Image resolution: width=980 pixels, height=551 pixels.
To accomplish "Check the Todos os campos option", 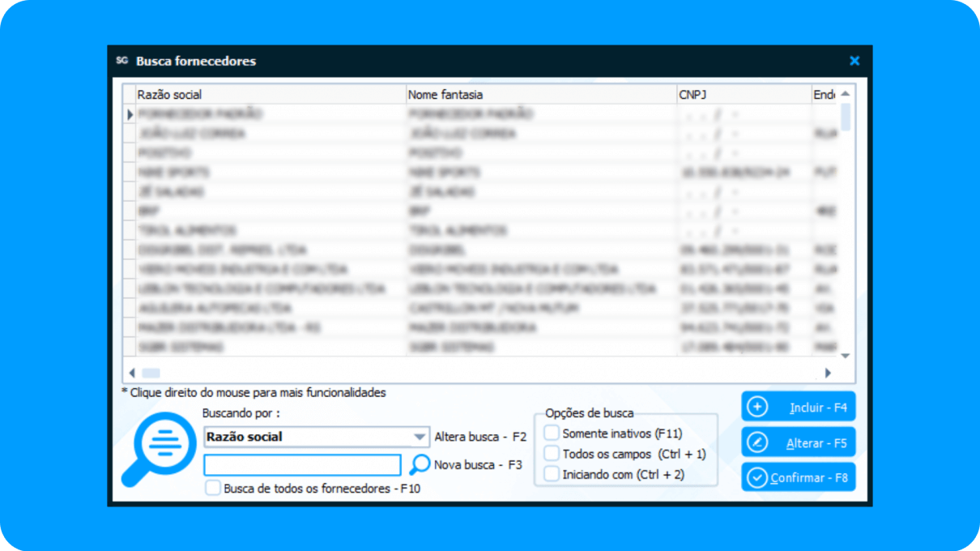I will point(552,454).
